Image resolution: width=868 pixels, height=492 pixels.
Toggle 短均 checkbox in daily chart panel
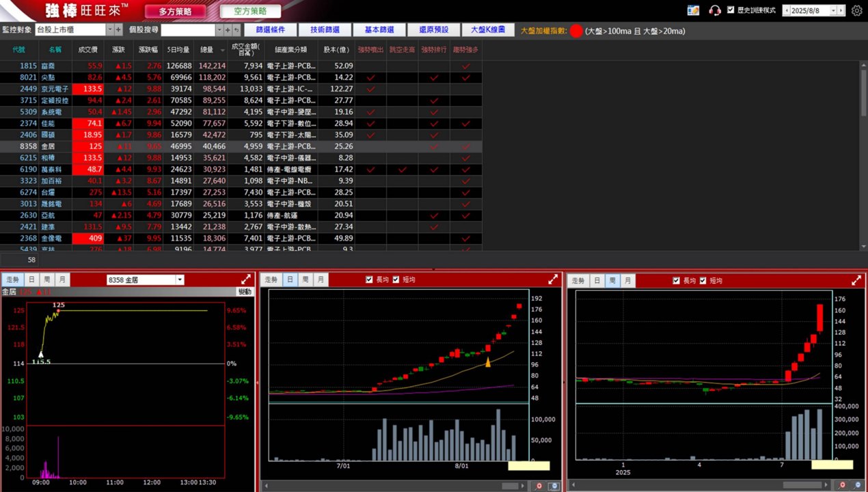(395, 279)
